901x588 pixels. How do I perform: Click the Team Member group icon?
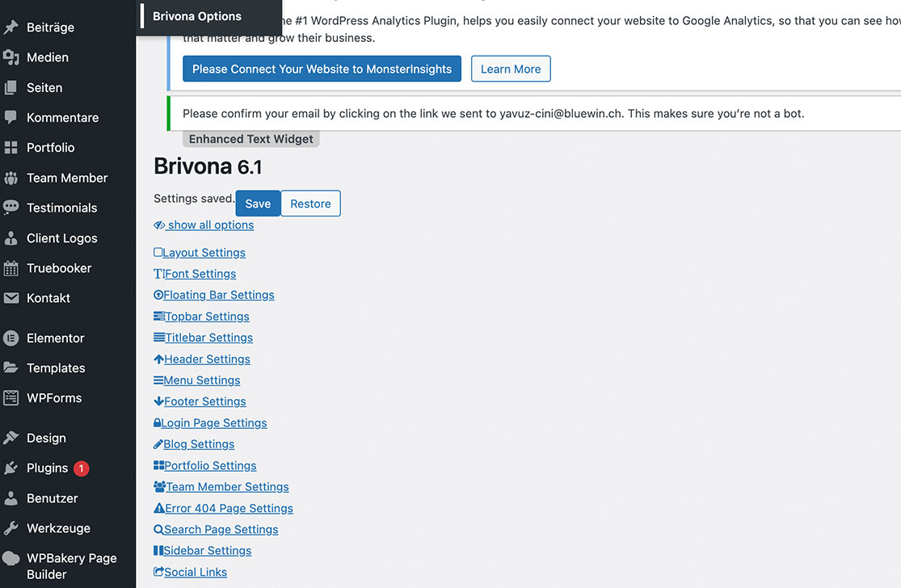click(x=11, y=178)
